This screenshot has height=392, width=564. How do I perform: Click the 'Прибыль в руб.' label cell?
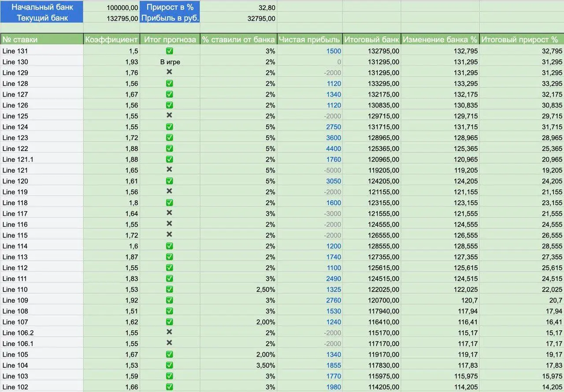pos(170,18)
